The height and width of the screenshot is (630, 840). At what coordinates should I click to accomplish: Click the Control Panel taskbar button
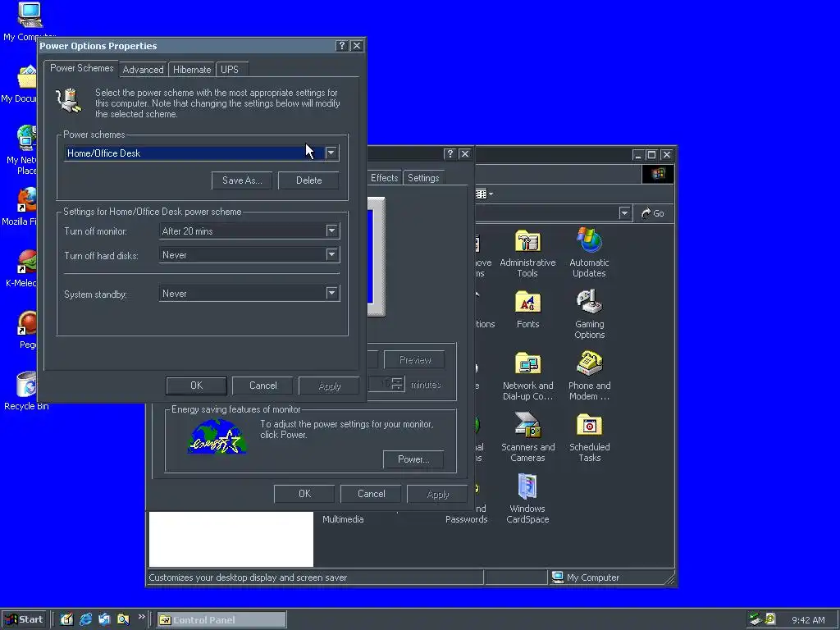tap(221, 620)
